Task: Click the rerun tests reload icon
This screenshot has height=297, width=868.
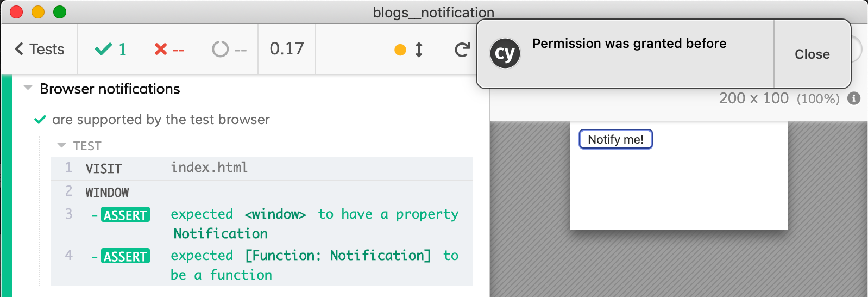Action: click(x=462, y=50)
